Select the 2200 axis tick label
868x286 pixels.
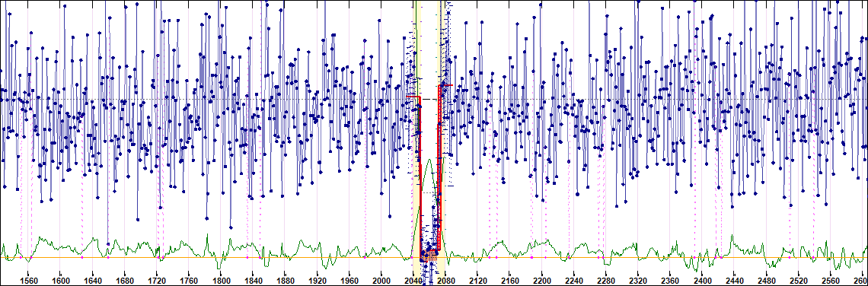point(542,280)
